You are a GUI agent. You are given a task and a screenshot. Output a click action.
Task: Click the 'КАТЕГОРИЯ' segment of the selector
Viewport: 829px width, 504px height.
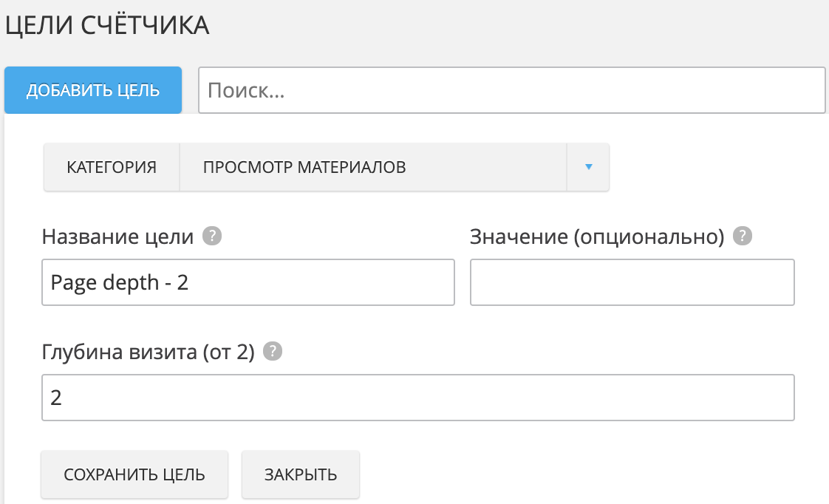click(112, 167)
